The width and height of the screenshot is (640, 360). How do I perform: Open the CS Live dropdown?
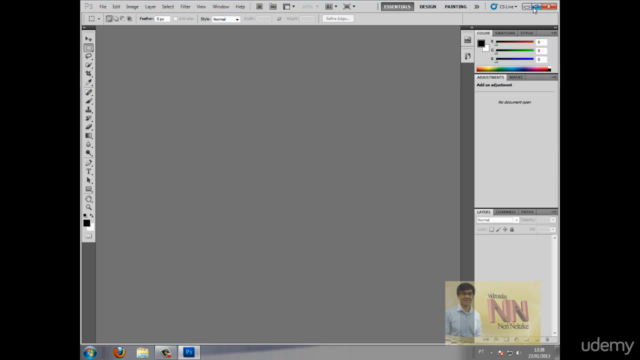tap(504, 7)
